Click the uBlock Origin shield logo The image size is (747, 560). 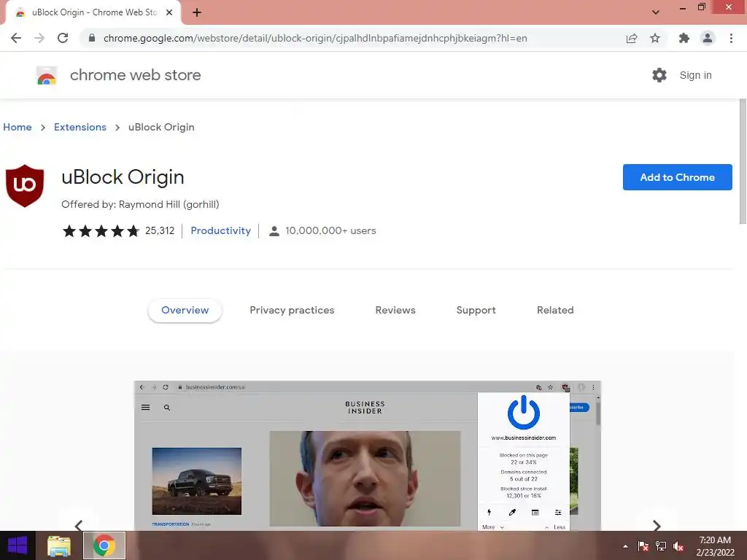click(x=25, y=186)
